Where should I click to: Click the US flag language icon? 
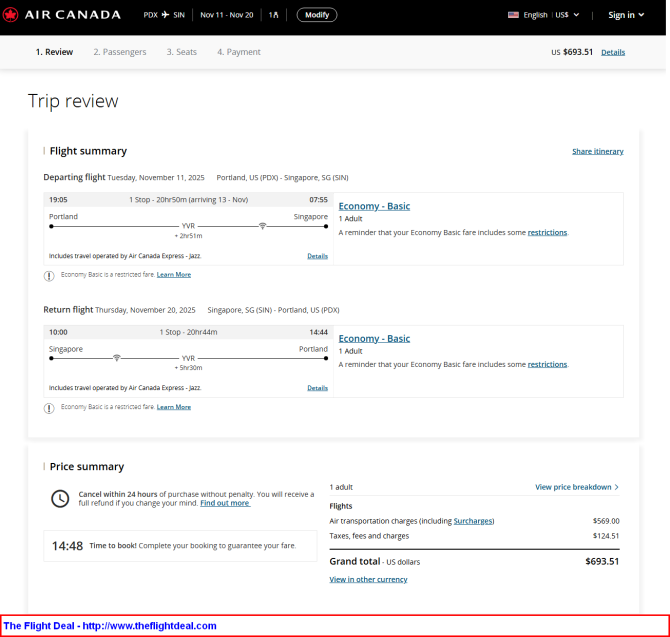pos(513,15)
